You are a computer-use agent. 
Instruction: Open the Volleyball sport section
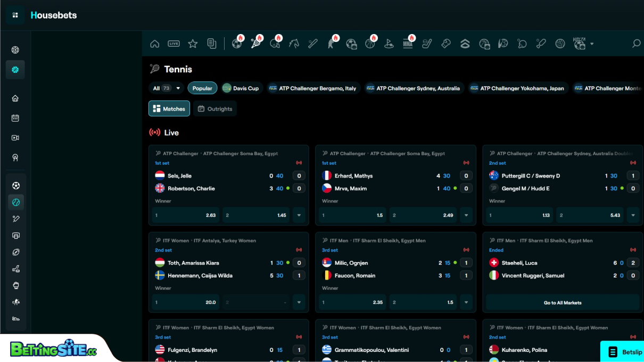click(x=559, y=44)
